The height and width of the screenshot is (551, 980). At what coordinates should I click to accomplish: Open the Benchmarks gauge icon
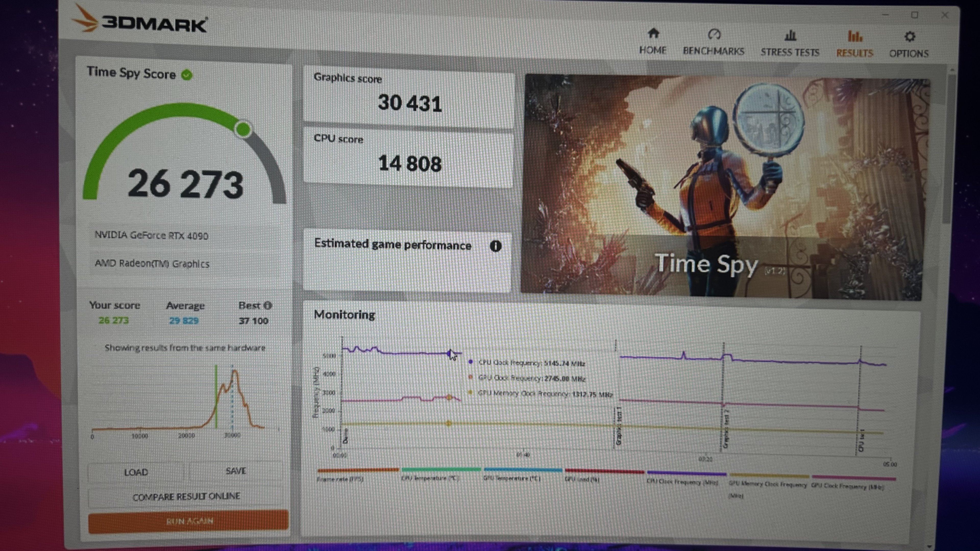[714, 35]
